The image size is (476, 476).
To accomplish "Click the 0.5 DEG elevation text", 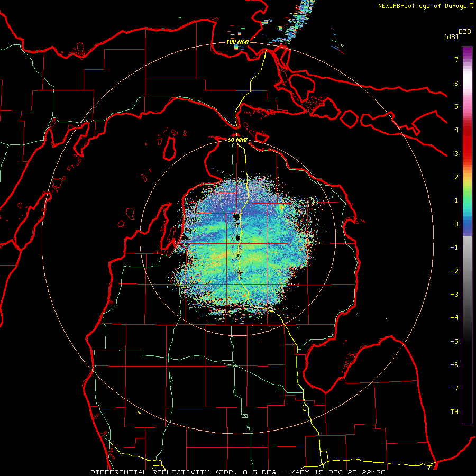I will [259, 472].
